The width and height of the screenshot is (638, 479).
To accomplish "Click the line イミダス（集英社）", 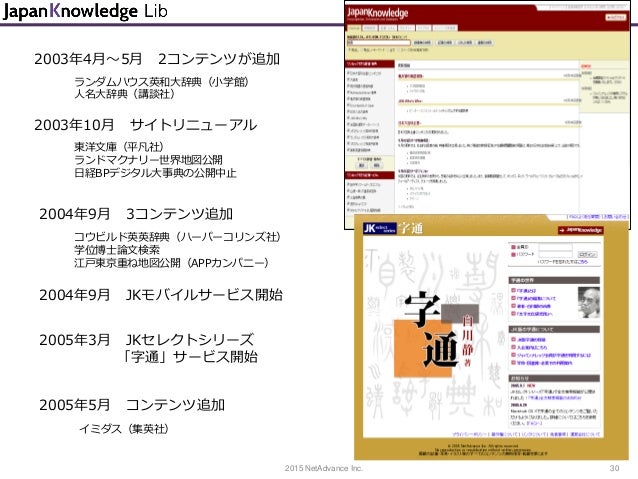I will 124,429.
